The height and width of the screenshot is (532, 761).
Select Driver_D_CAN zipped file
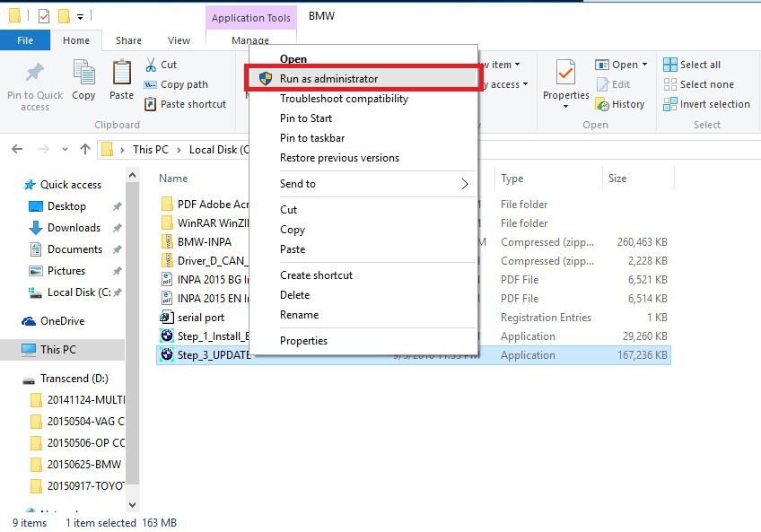pyautogui.click(x=205, y=261)
